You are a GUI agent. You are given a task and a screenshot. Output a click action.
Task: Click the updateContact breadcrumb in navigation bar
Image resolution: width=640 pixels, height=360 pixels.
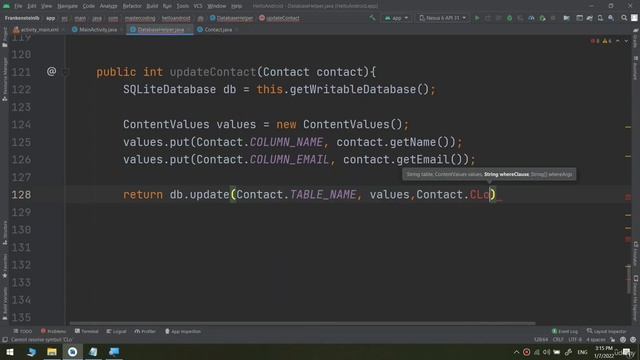coord(279,18)
